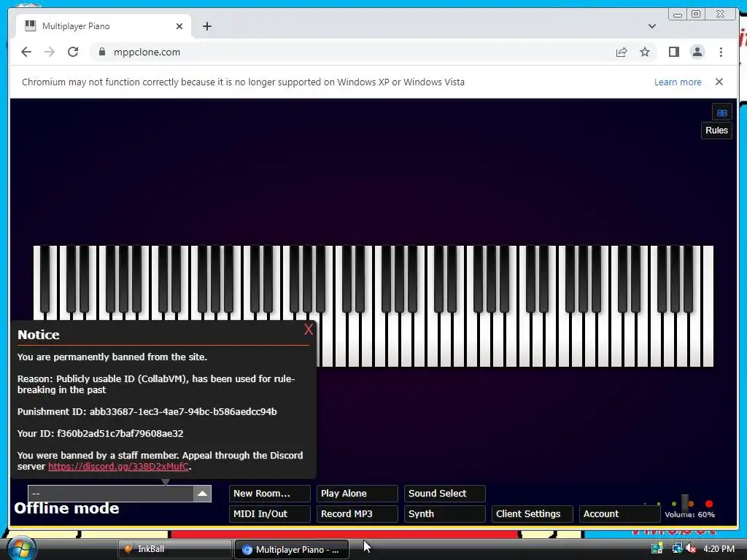
Task: Play the rightmost white piano key
Action: point(708,305)
